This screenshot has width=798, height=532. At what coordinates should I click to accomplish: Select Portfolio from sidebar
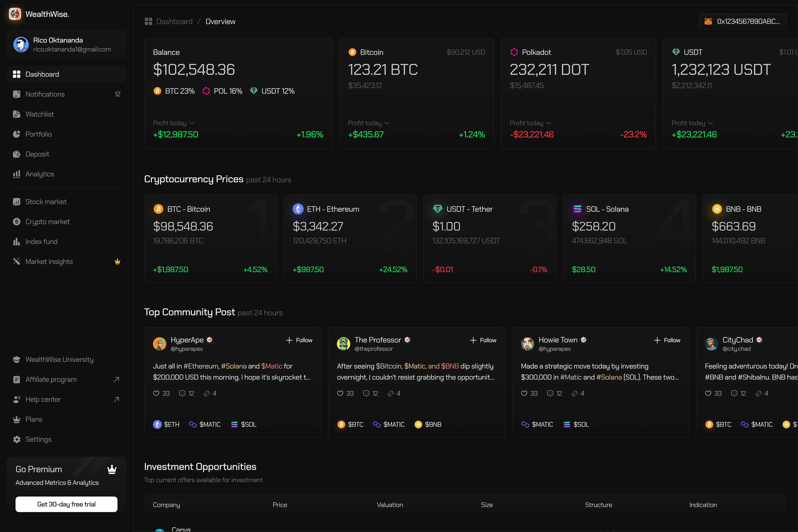pos(66,134)
